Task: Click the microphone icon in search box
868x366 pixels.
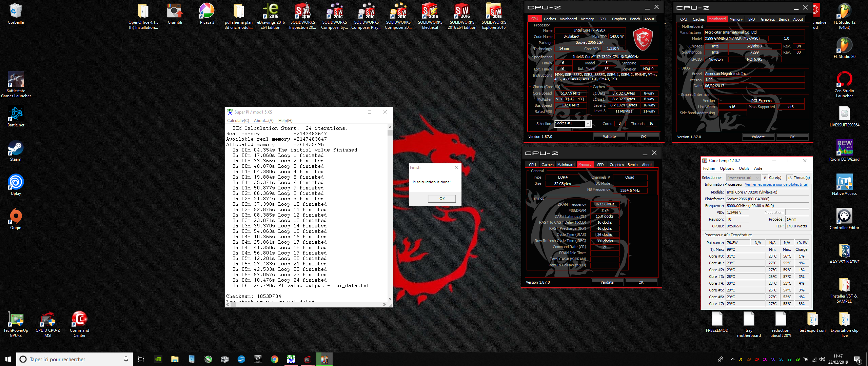Action: 126,359
